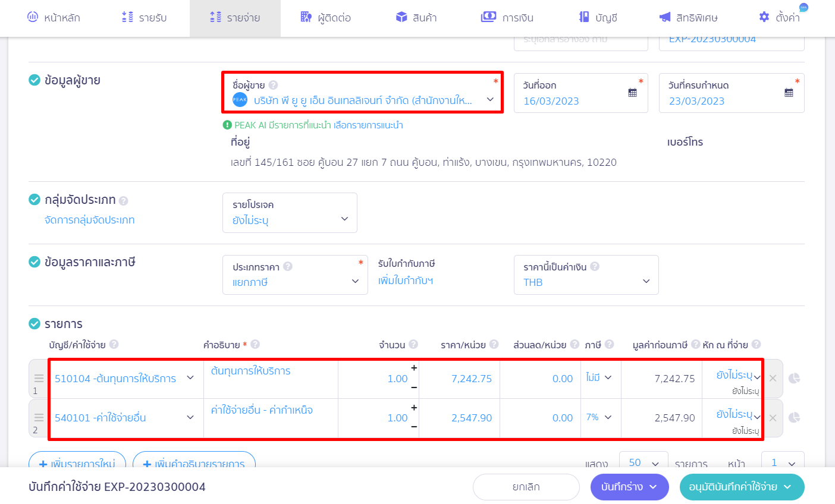Screen dimensions: 835x504
Task: Click help icon next to มูลค่าก่อนภาษี header
Action: click(695, 344)
